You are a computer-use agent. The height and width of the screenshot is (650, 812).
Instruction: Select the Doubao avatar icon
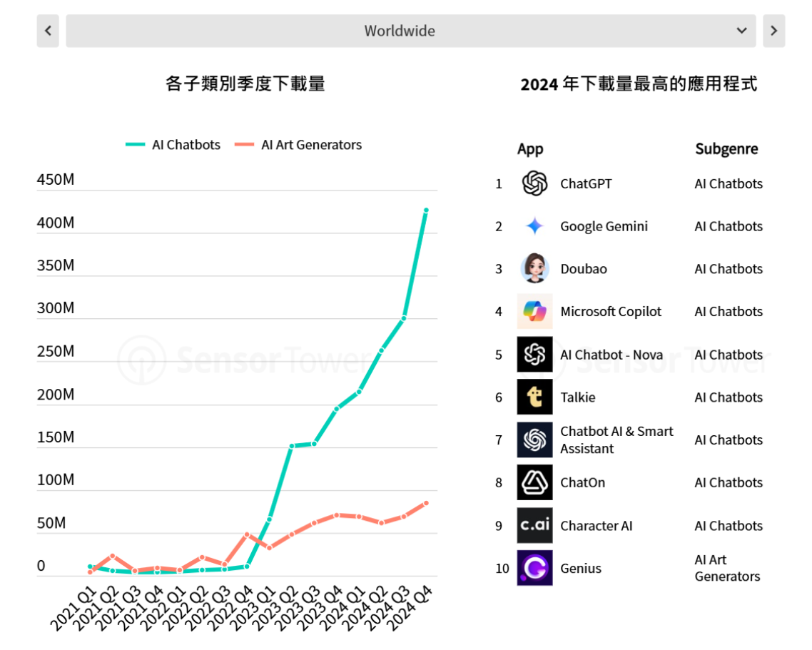coord(534,269)
